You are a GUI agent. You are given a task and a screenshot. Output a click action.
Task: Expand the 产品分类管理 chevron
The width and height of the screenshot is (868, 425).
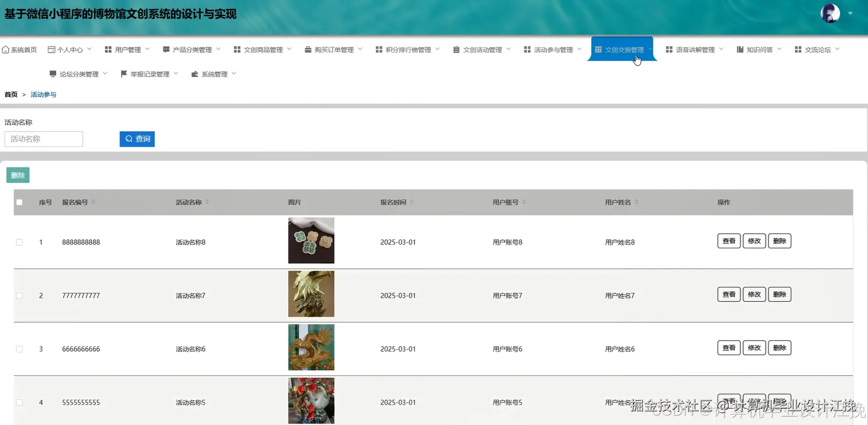click(x=219, y=49)
